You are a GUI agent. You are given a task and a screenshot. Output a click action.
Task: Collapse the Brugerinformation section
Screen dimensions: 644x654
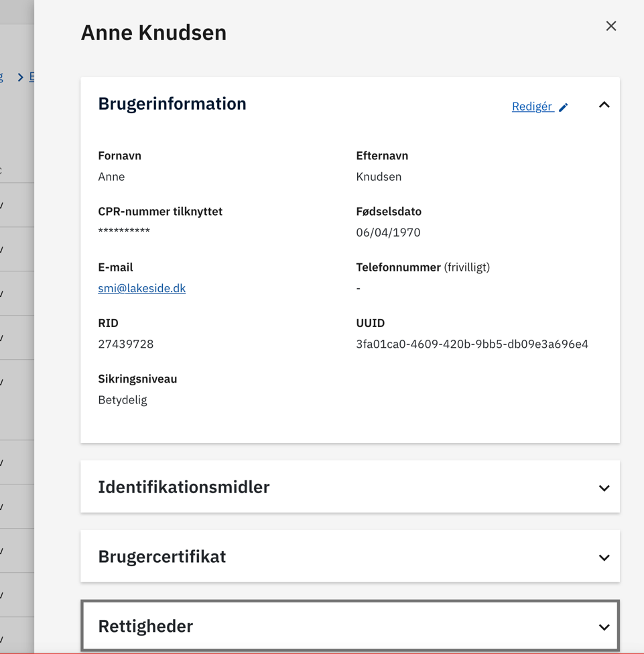604,105
